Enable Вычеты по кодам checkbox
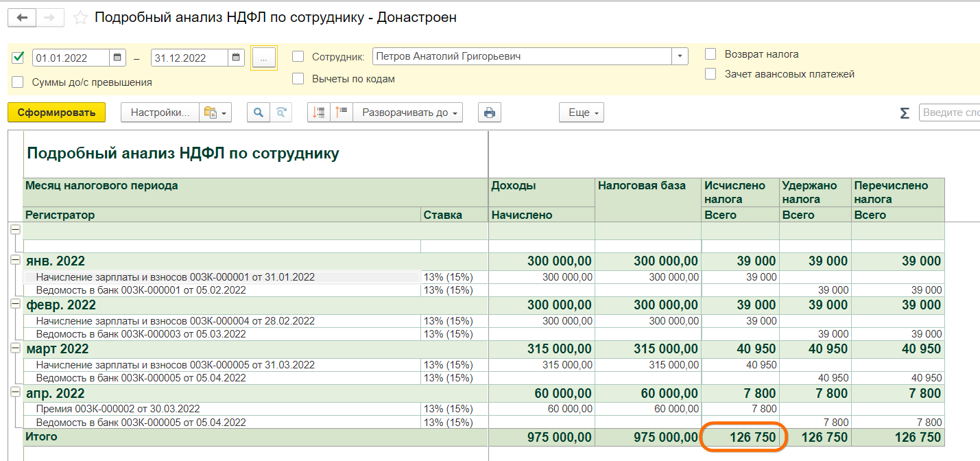This screenshot has width=980, height=461. tap(298, 79)
